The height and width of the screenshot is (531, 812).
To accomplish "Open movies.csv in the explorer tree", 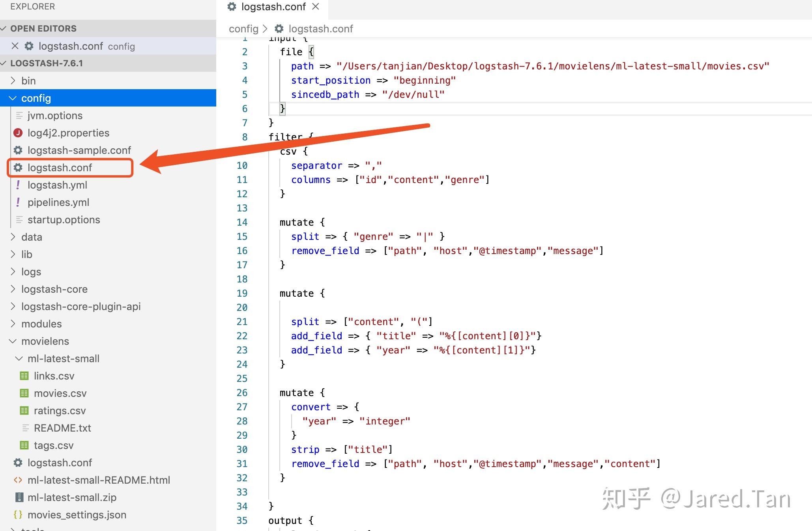I will tap(60, 393).
